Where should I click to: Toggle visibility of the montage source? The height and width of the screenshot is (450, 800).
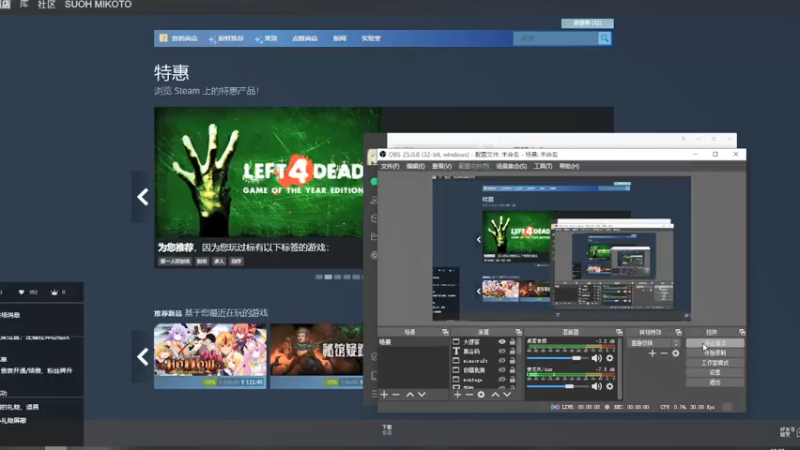pos(502,380)
